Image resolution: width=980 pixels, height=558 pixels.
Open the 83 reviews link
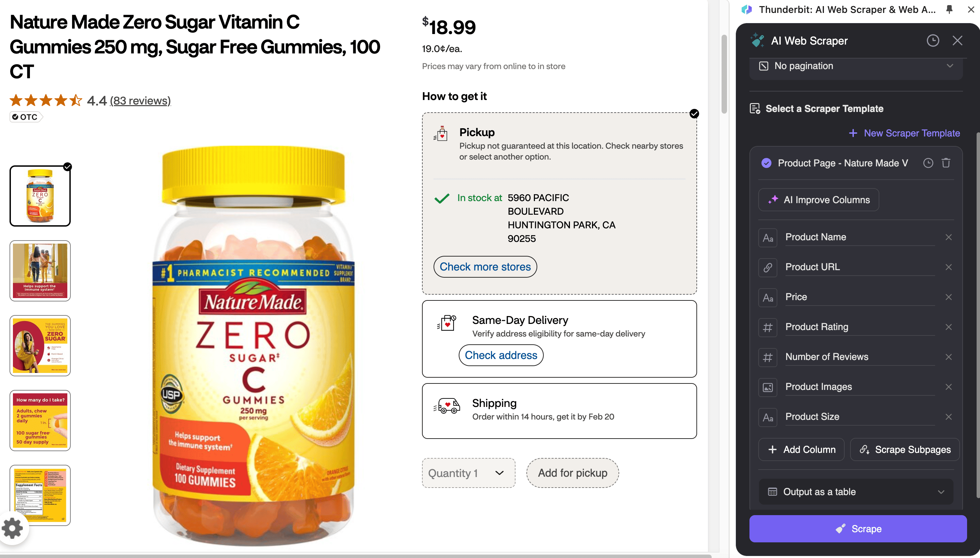pyautogui.click(x=140, y=101)
